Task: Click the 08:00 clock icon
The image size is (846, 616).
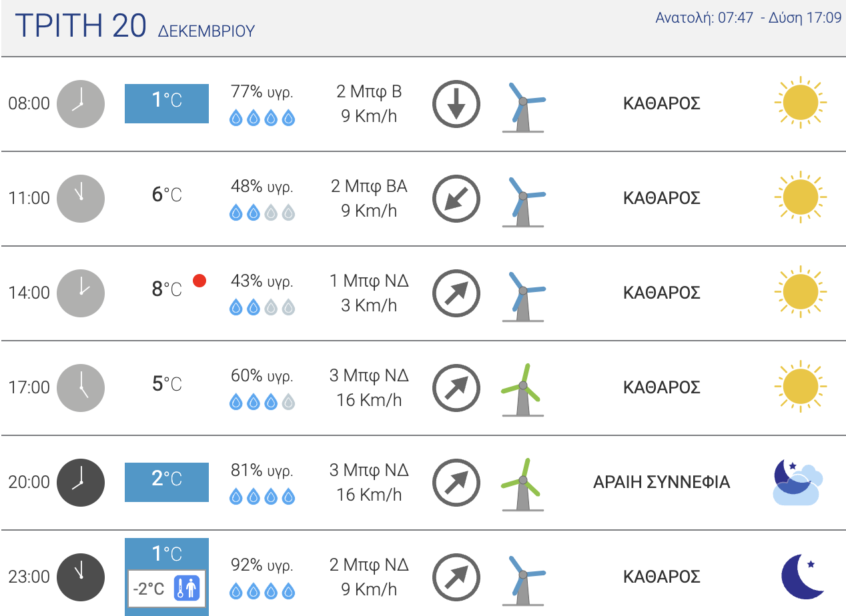Action: pos(81,103)
